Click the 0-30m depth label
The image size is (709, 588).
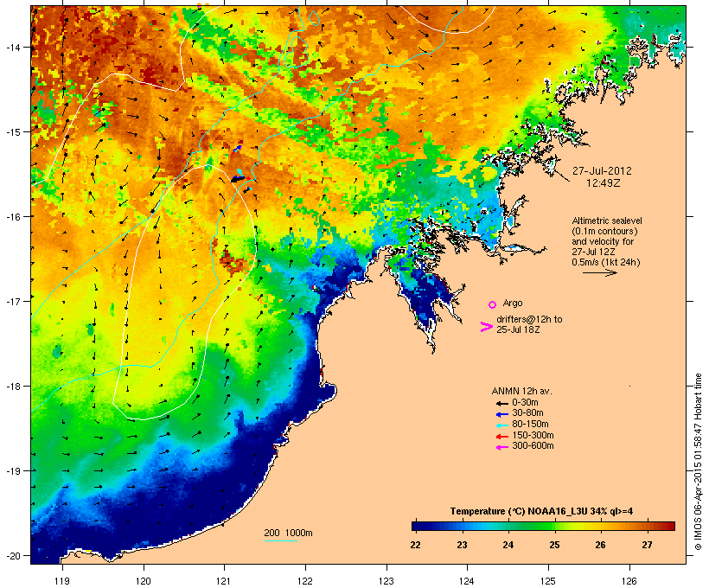[x=525, y=403]
